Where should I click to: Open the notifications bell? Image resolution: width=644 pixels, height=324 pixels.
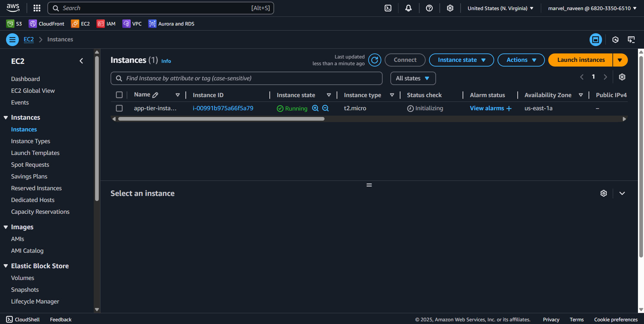409,8
